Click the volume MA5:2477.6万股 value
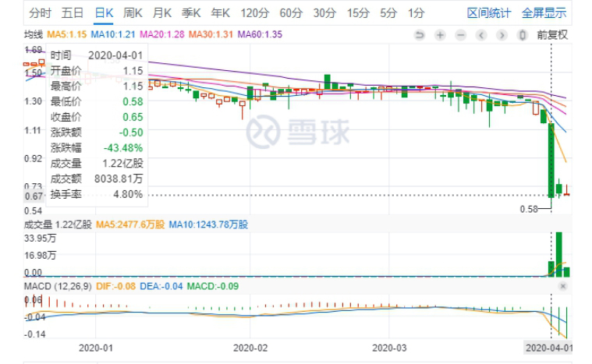This screenshot has height=364, width=592. pyautogui.click(x=130, y=224)
